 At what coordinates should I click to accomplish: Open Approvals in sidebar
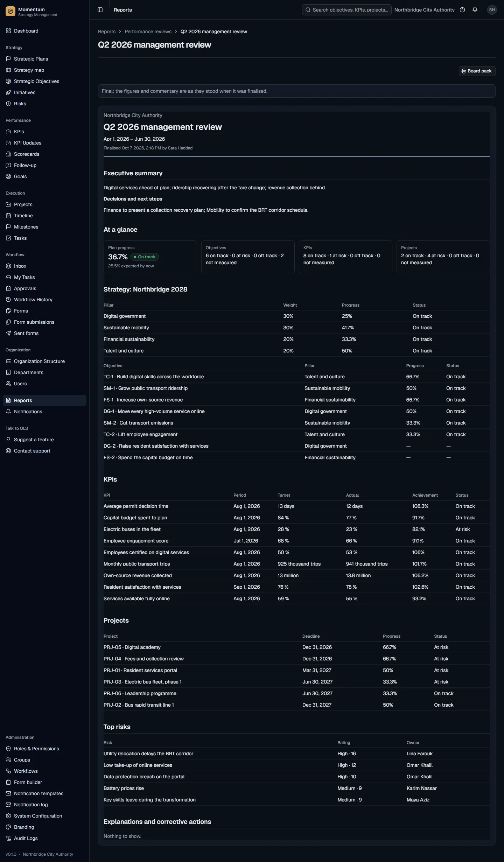(x=44, y=288)
